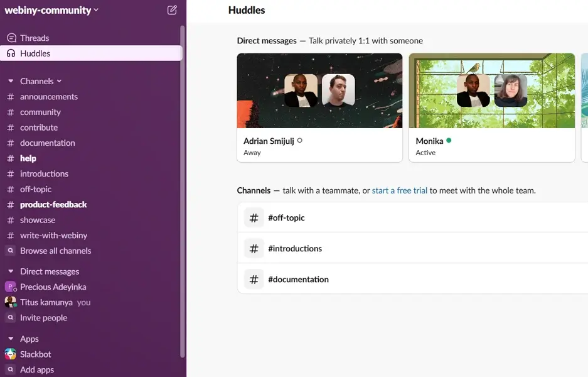Open Slackbot
This screenshot has width=588, height=377.
coord(91,354)
